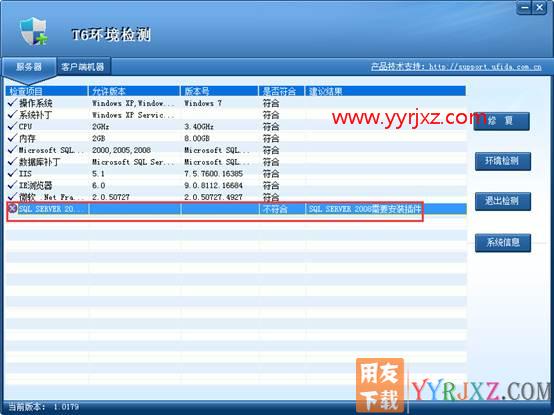Click the 8.00GB version cell

(x=197, y=138)
